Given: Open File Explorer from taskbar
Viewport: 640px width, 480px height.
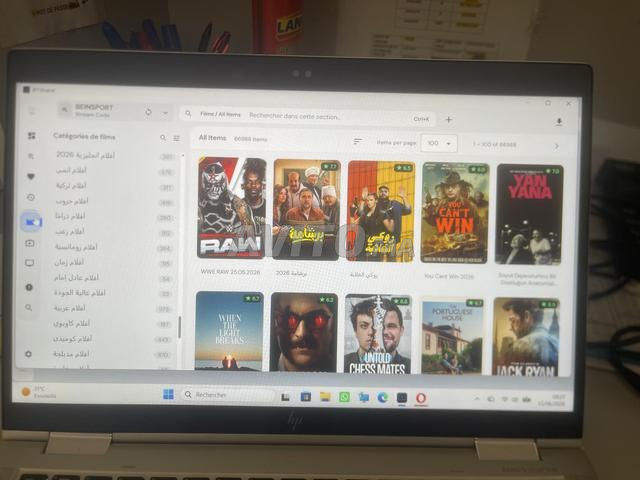Looking at the screenshot, I should tap(325, 396).
